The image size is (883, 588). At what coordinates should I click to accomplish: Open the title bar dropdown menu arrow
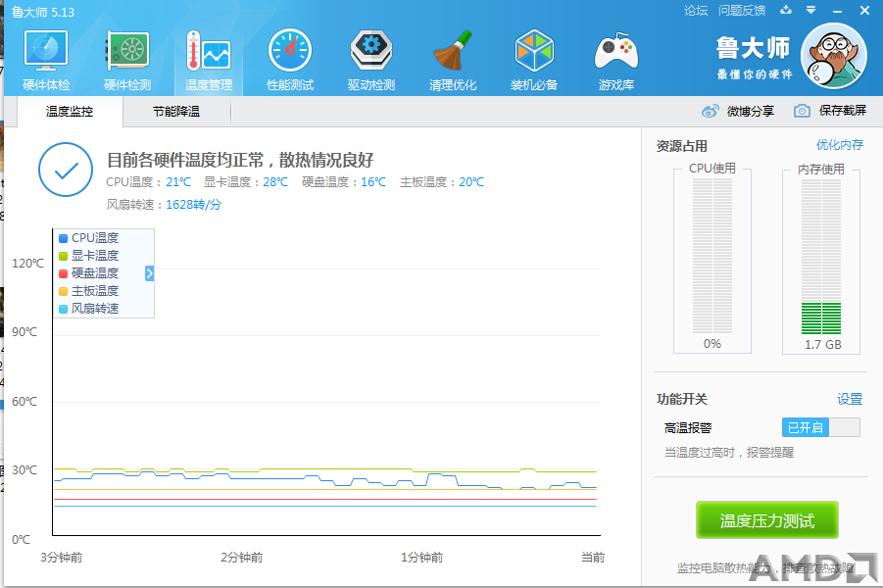pyautogui.click(x=810, y=10)
